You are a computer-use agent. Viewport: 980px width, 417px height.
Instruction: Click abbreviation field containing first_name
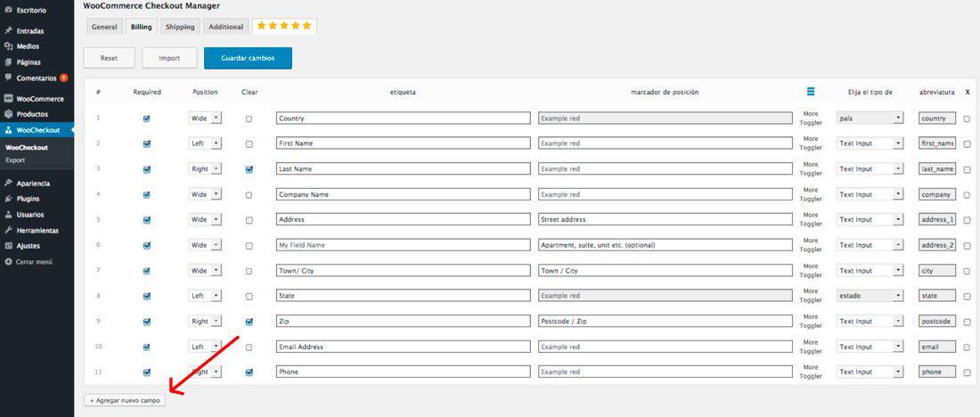pos(937,143)
